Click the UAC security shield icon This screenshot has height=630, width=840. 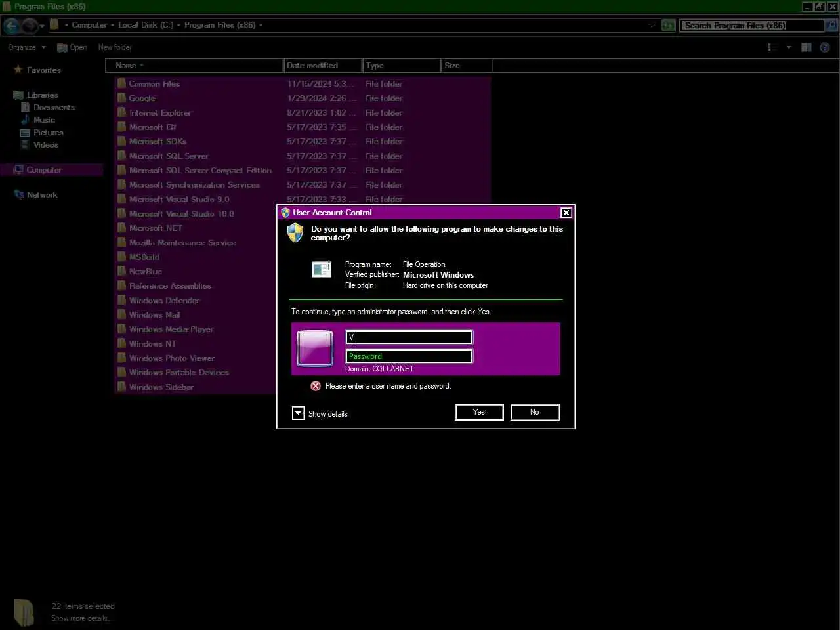pos(295,232)
